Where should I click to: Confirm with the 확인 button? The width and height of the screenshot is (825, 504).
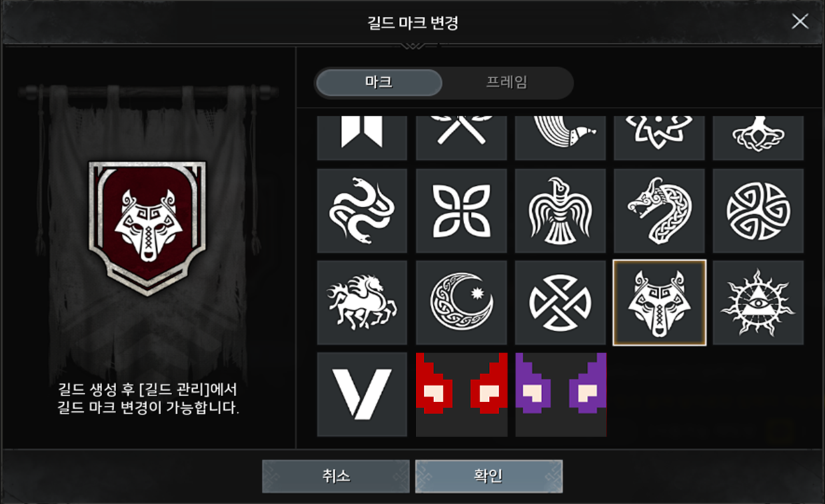coord(488,476)
